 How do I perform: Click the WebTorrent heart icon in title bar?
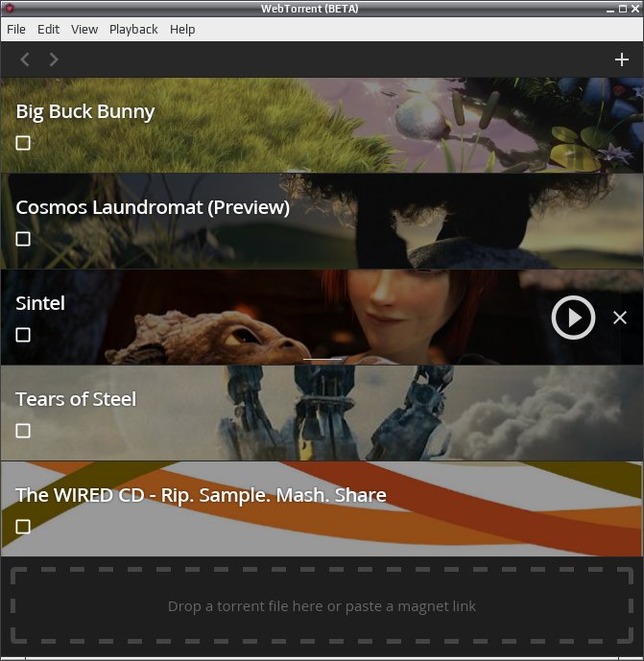click(9, 8)
